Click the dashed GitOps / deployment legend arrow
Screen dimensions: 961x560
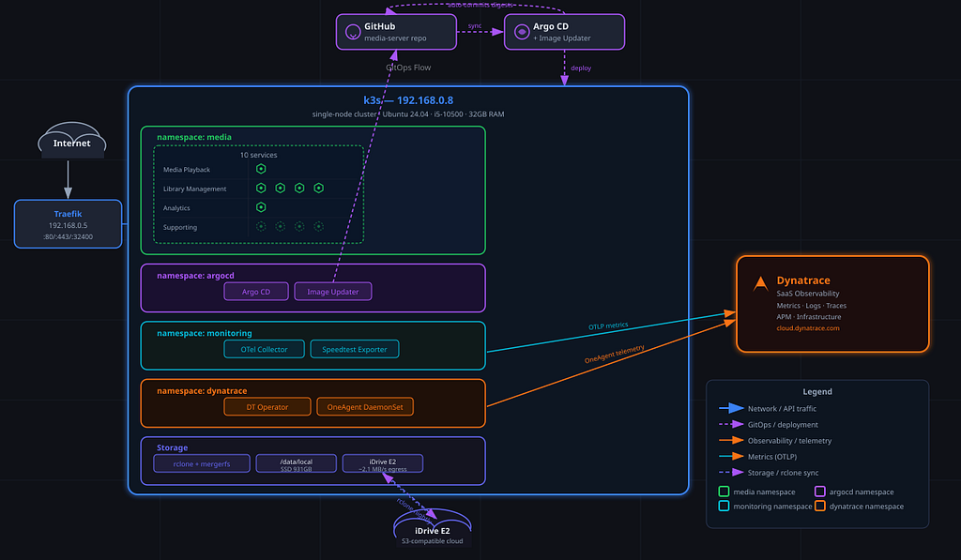[x=731, y=424]
